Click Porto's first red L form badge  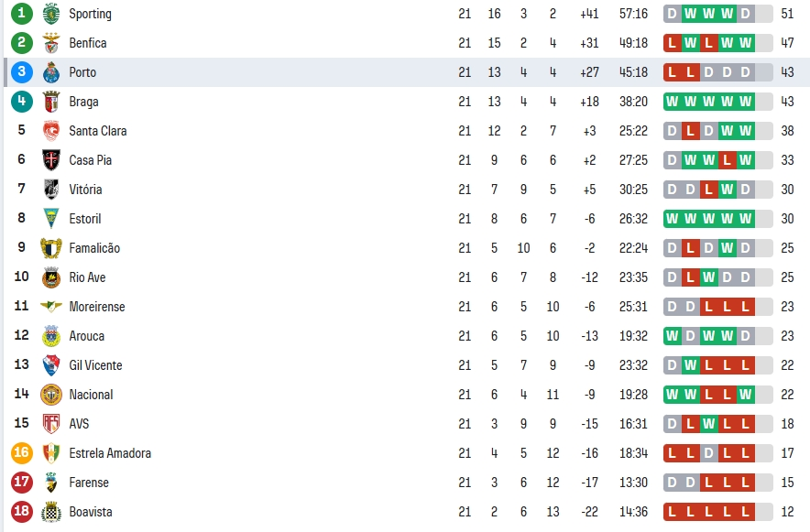click(x=672, y=72)
